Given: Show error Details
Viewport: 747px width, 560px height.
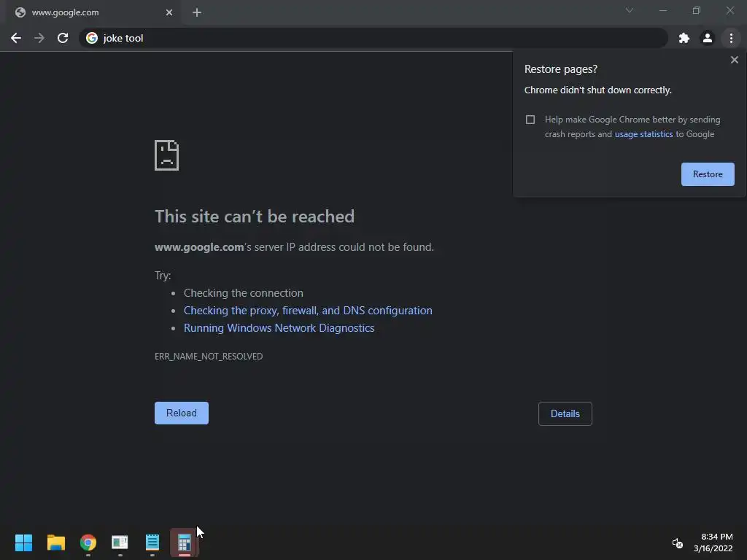Looking at the screenshot, I should pyautogui.click(x=565, y=414).
